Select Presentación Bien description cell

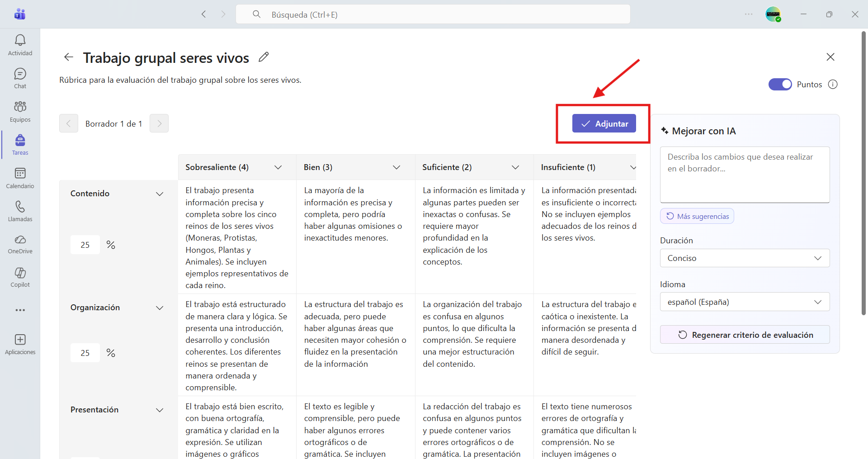[x=356, y=428]
